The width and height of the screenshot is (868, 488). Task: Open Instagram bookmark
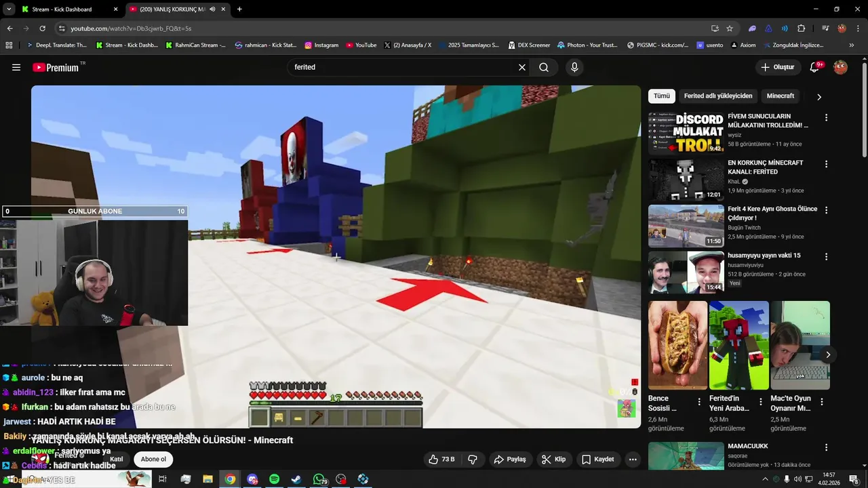321,45
